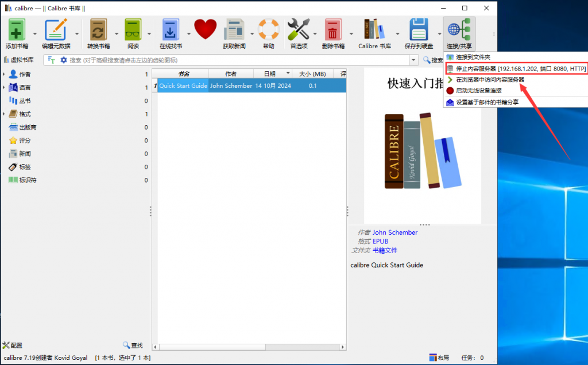The width and height of the screenshot is (588, 365).
Task: Open dropdown arrow beside Add books
Action: pyautogui.click(x=34, y=33)
